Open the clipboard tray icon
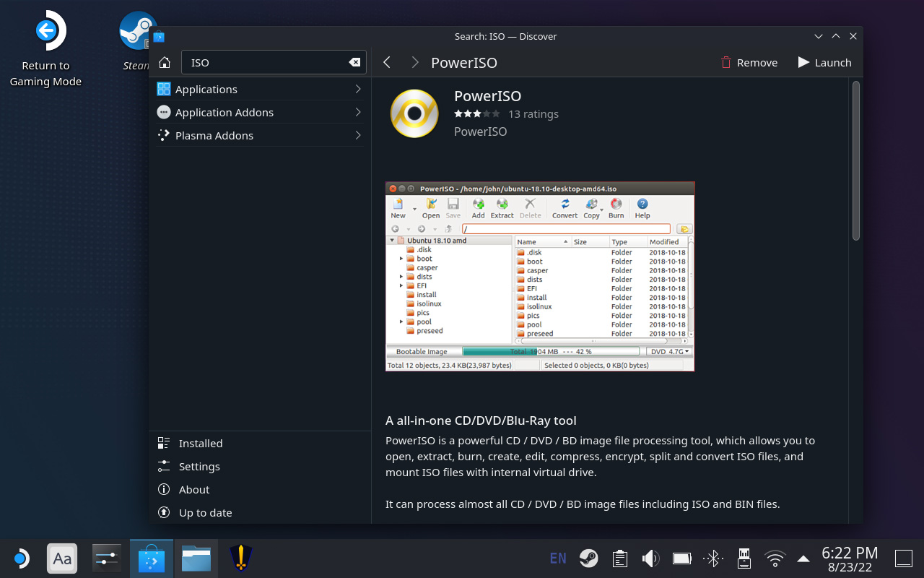 click(619, 558)
